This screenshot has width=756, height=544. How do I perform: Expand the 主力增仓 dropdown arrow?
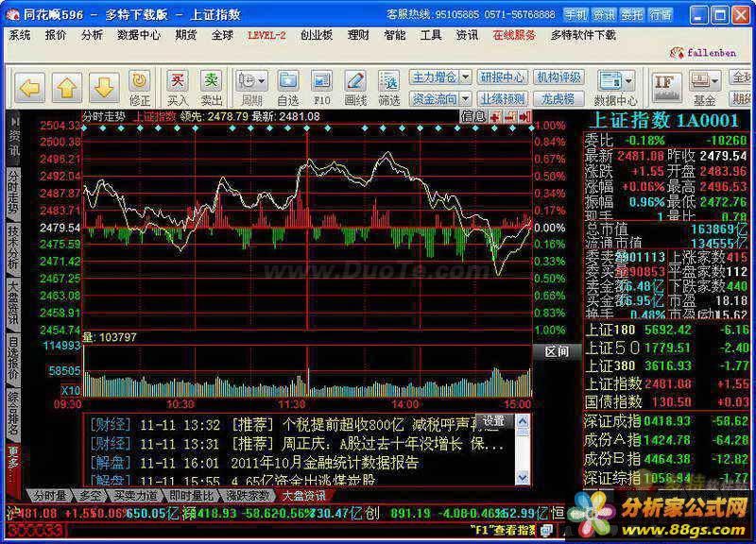coord(465,77)
